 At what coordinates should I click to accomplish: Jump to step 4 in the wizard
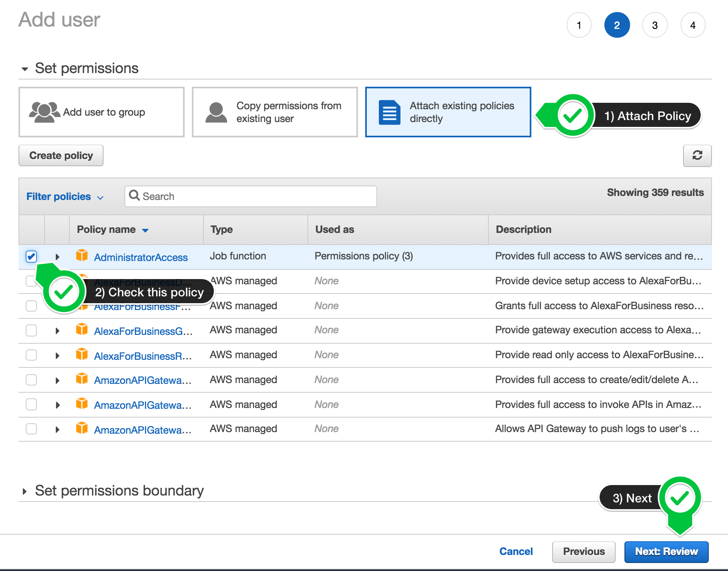pos(693,25)
